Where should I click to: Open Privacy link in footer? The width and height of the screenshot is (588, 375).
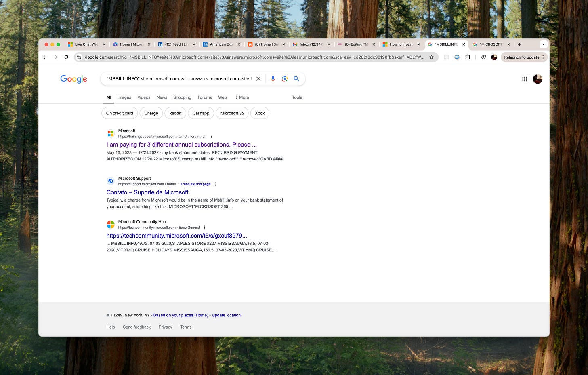pyautogui.click(x=165, y=327)
